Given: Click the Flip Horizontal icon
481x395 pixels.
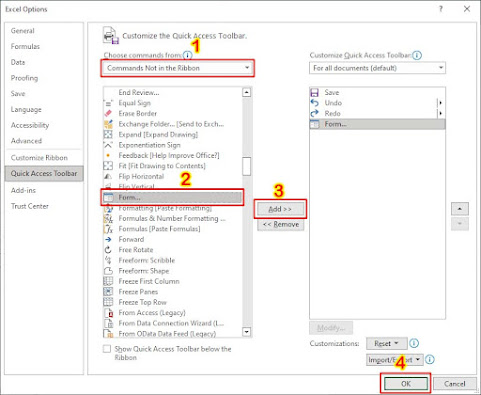Looking at the screenshot, I should coord(108,176).
